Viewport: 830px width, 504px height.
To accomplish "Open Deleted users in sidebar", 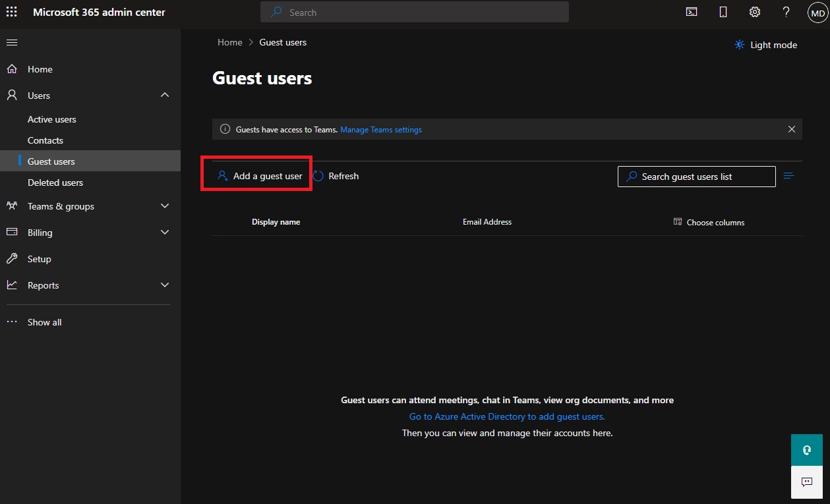I will pyautogui.click(x=55, y=182).
